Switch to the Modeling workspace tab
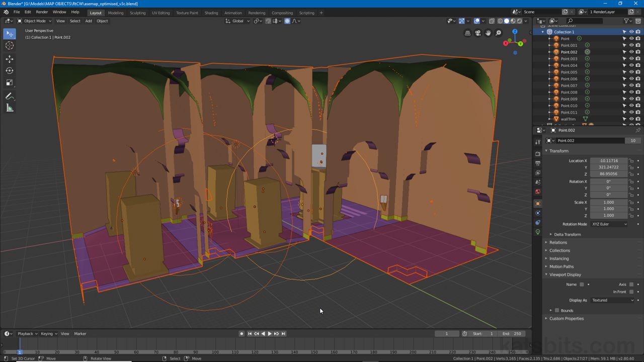Viewport: 644px width, 362px height. 116,13
